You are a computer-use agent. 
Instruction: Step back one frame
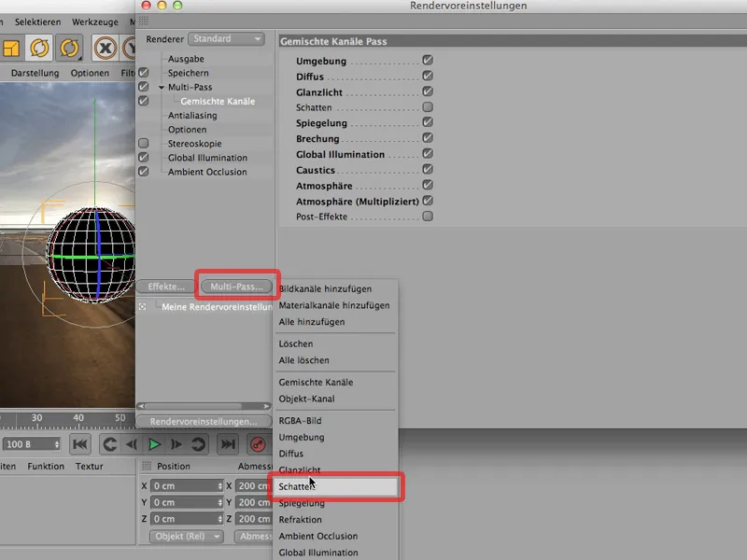click(132, 444)
